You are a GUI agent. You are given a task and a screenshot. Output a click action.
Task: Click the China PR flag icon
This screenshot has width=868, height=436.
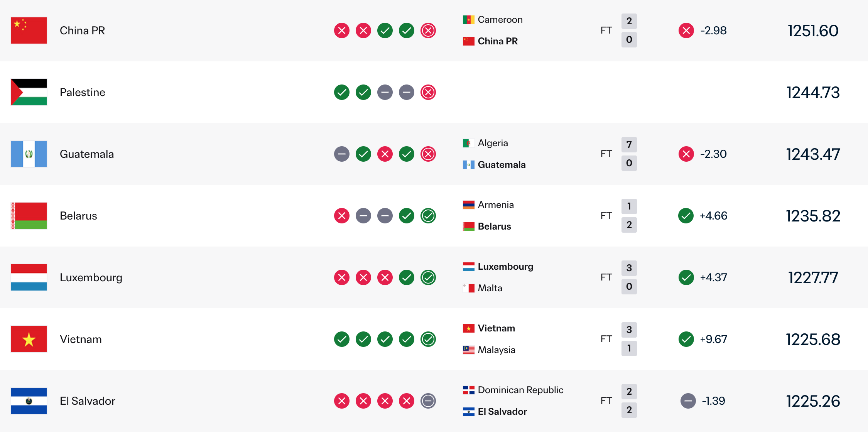pyautogui.click(x=29, y=30)
